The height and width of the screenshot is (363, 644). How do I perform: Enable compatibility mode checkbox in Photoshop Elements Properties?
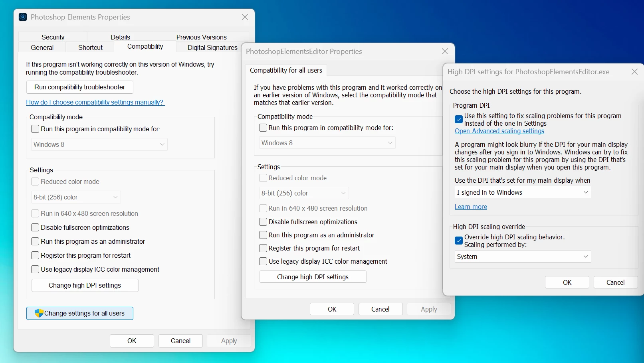(35, 129)
